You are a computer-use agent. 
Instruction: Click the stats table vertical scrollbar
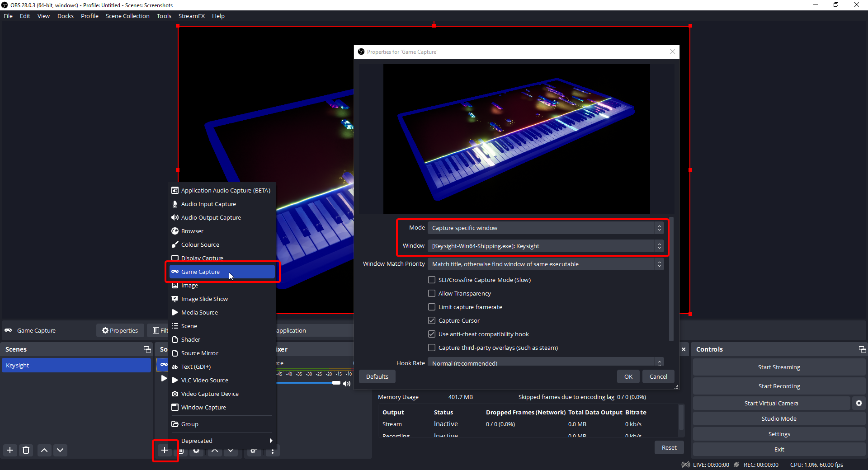tap(681, 417)
